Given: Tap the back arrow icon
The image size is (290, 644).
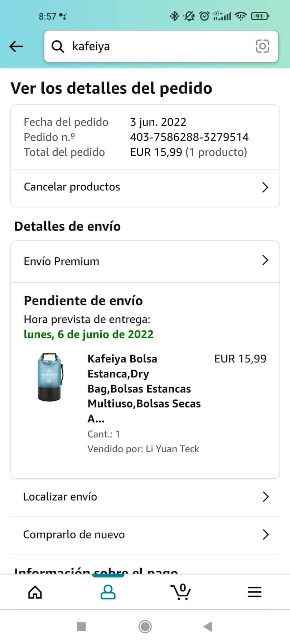Looking at the screenshot, I should coord(16,47).
